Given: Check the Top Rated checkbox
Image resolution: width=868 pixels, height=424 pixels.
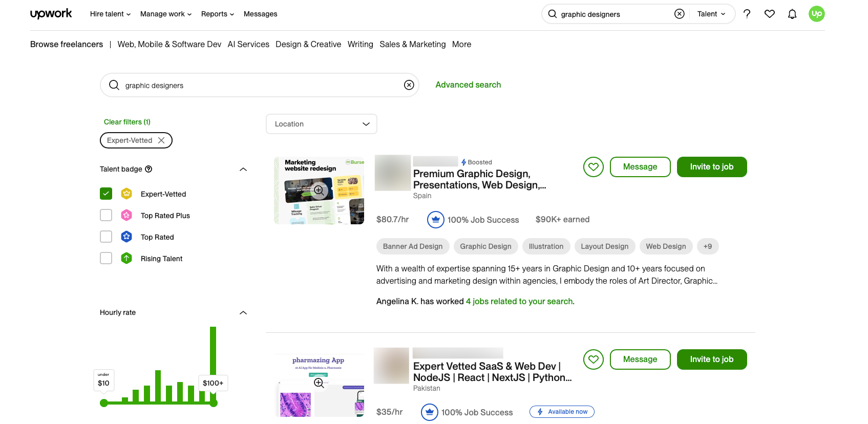Looking at the screenshot, I should click(x=106, y=237).
